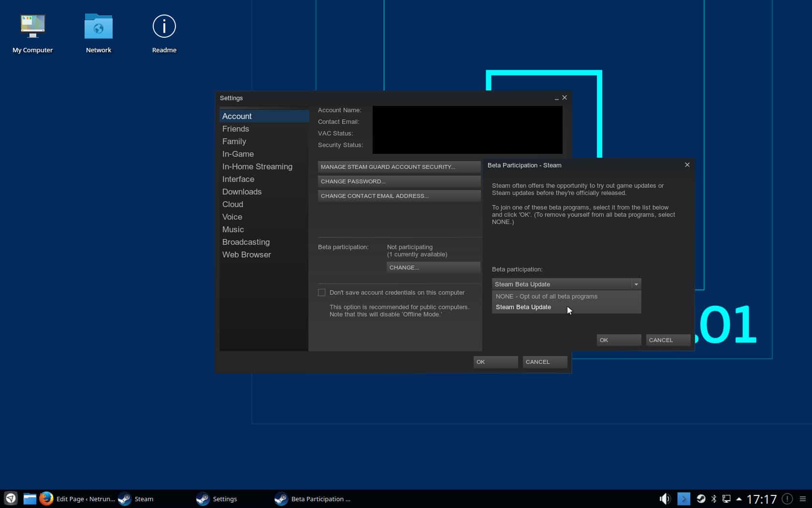Open the Interface settings category

tap(264, 179)
